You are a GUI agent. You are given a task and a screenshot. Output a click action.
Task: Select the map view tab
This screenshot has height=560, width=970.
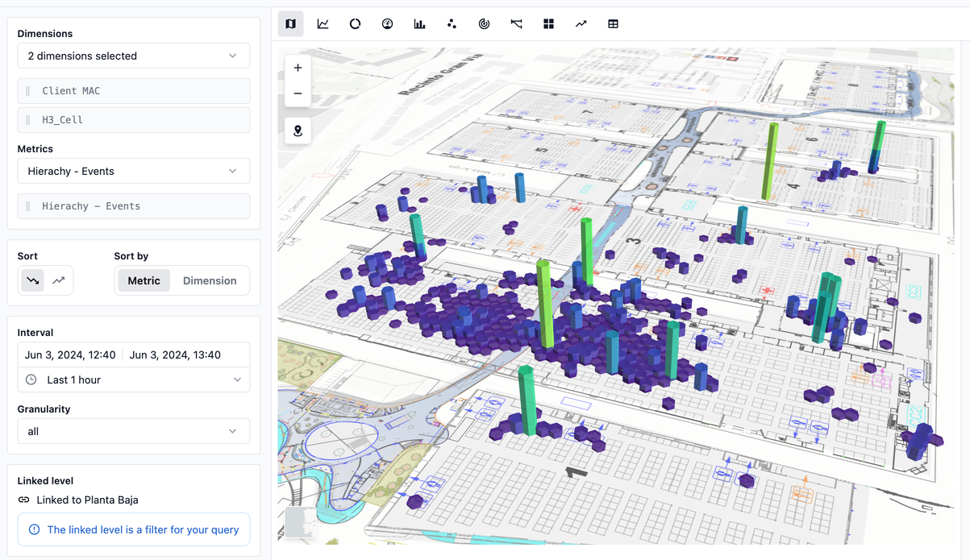coord(290,24)
